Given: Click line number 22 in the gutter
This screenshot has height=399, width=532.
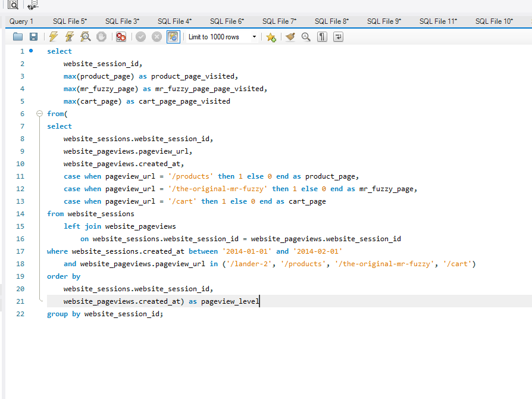Looking at the screenshot, I should click(20, 314).
